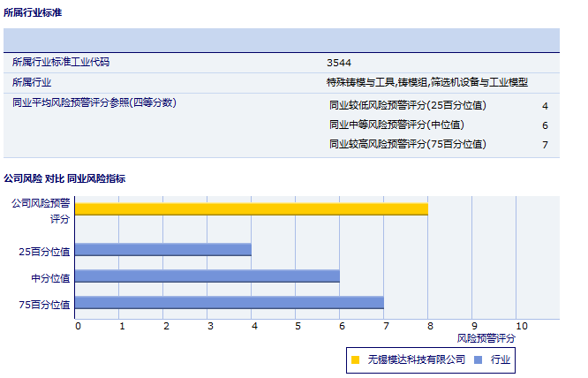
Task: Click the 行业 legend text
Action: (501, 360)
